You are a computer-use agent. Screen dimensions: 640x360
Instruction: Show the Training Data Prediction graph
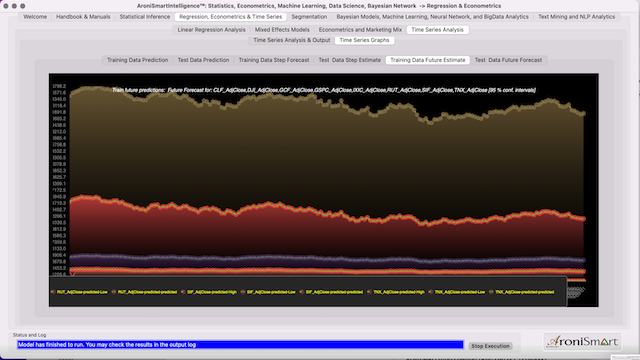coord(138,60)
